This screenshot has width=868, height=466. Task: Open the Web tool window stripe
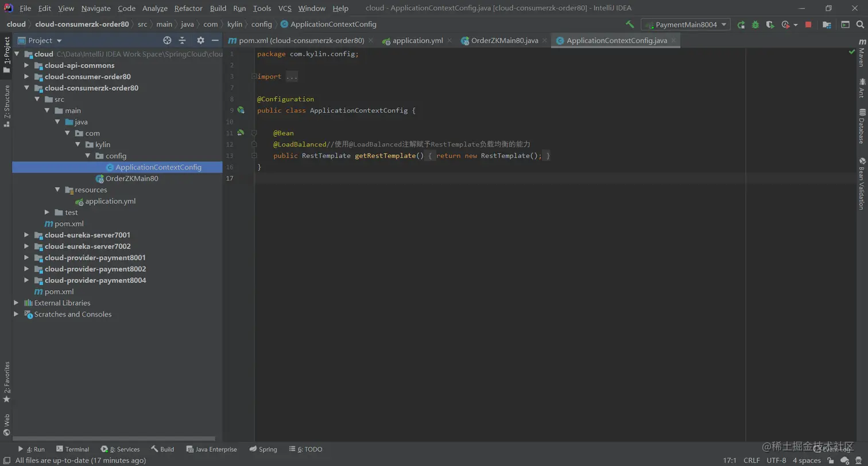[6, 425]
